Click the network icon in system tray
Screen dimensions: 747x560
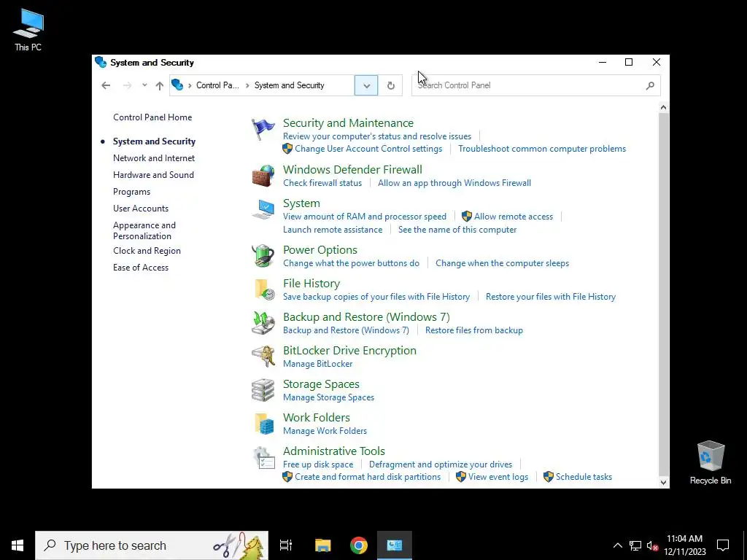click(635, 545)
